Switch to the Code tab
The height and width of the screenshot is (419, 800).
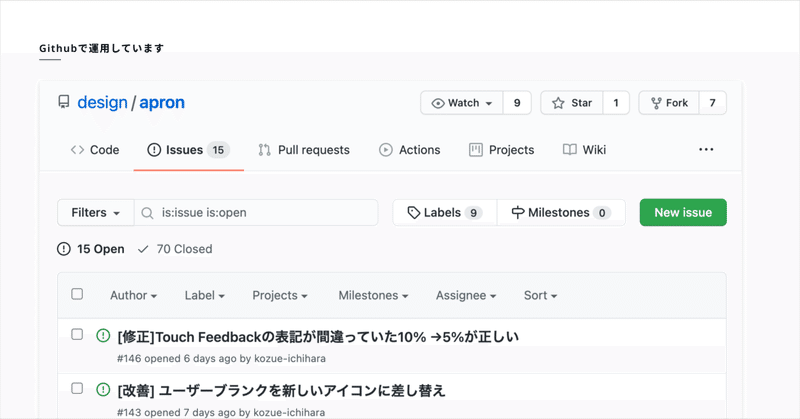(x=95, y=150)
